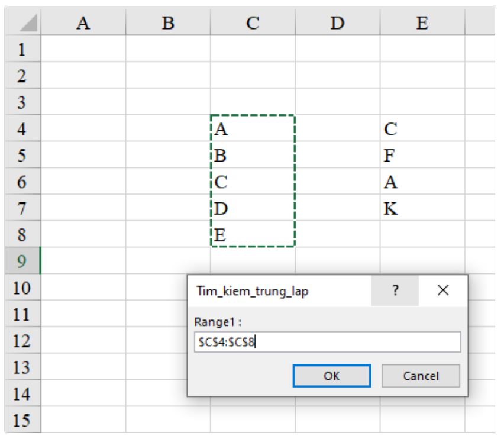
Task: Select column header E
Action: tap(421, 22)
